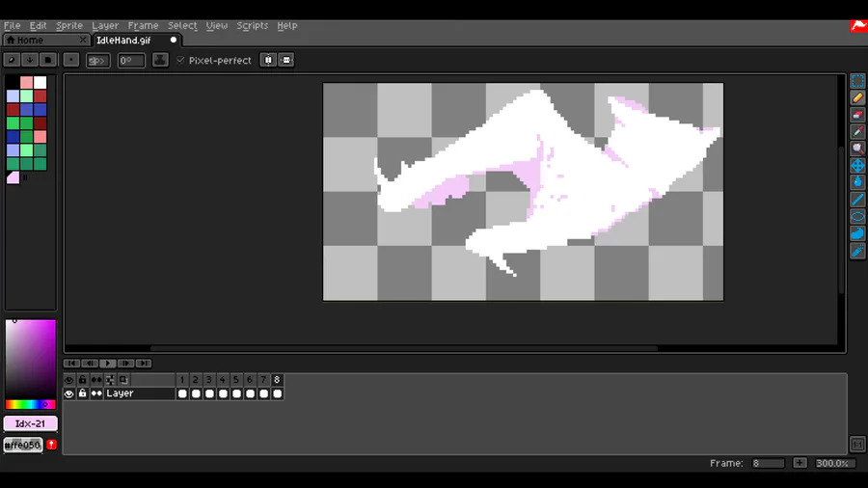Click the red color warning icon
Image resolution: width=868 pixels, height=488 pixels.
(x=51, y=445)
